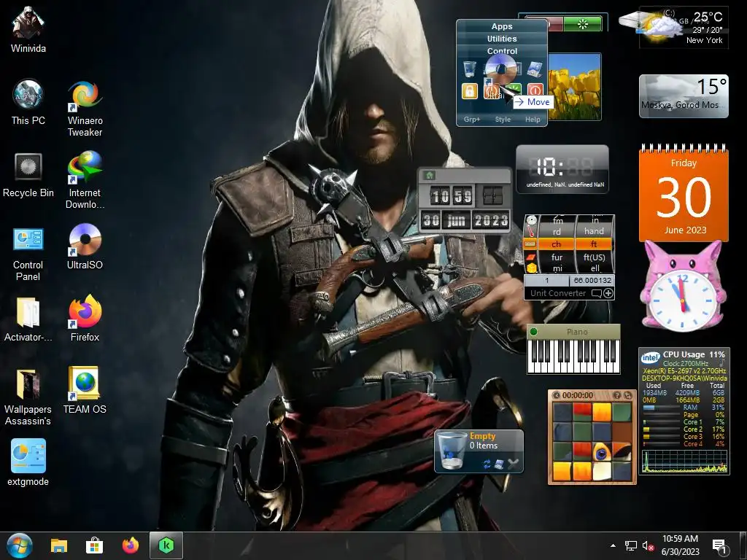
Task: Click the plus icon in Unit Converter
Action: 608,293
